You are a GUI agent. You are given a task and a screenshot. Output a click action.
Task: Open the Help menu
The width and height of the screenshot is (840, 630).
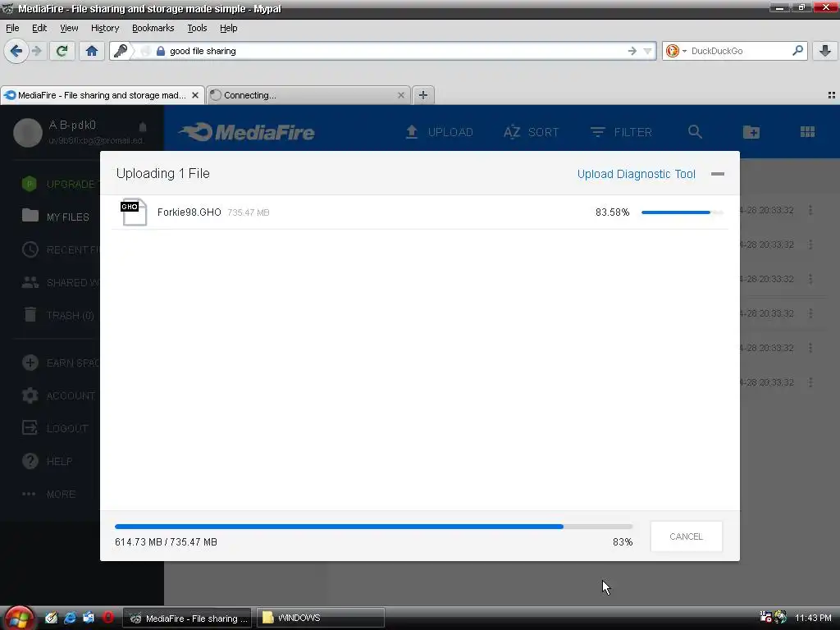(228, 28)
